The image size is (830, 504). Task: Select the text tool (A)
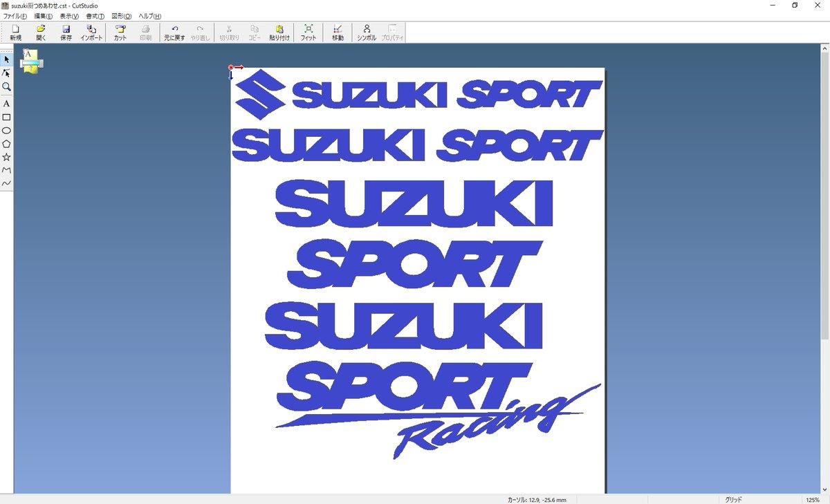click(x=6, y=104)
